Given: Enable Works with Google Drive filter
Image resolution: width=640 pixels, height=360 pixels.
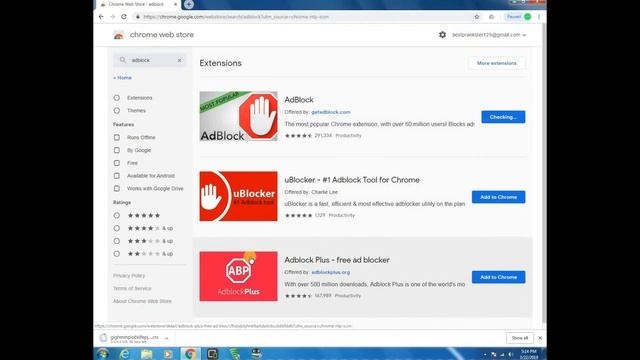Looking at the screenshot, I should tap(117, 189).
